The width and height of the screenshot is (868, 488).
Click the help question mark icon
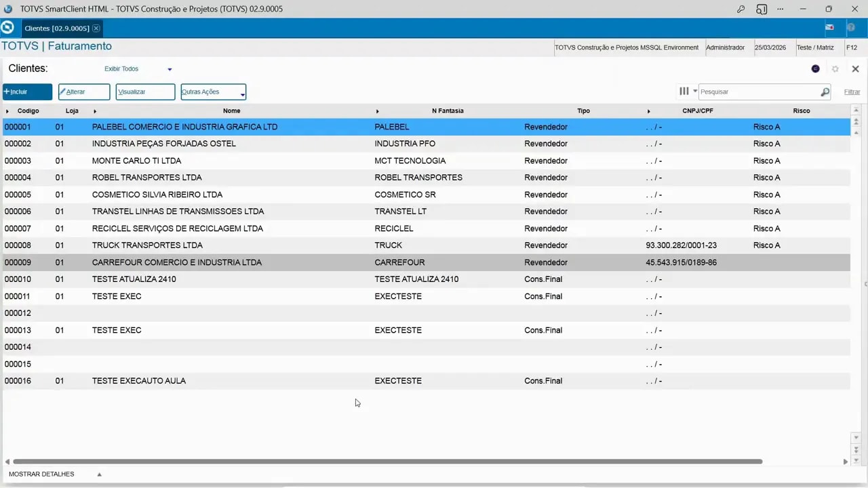(x=851, y=27)
